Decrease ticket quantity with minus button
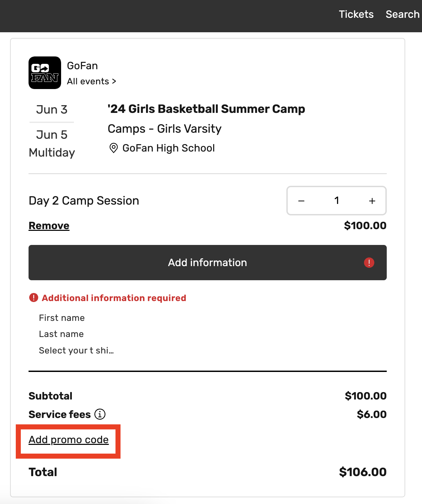Screen dimensions: 422x504 tap(301, 201)
